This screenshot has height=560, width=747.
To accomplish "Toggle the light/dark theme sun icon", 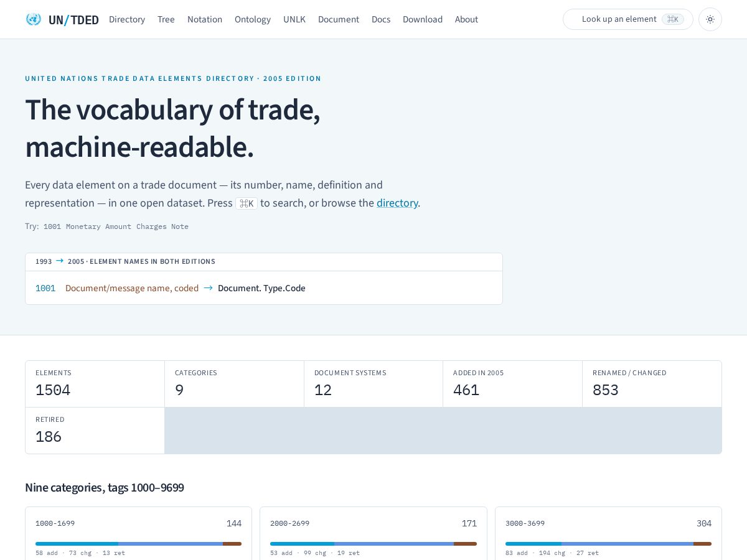I will 710,19.
